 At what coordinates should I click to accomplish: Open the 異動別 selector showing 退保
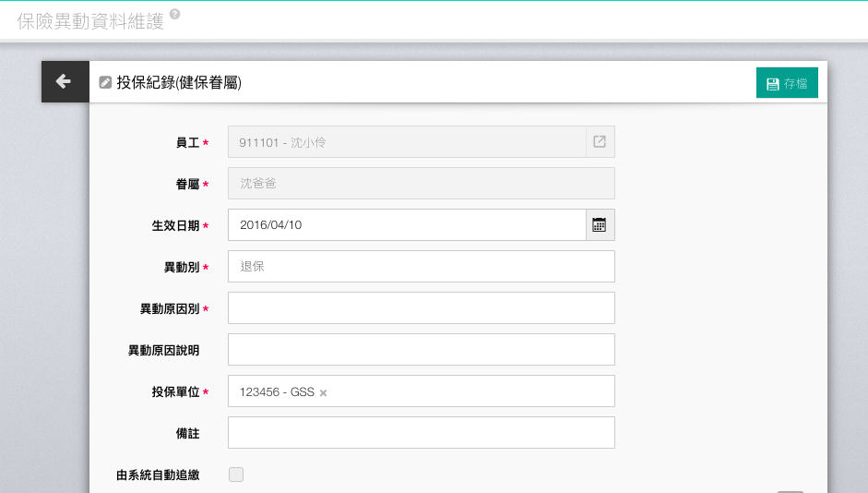(x=421, y=267)
